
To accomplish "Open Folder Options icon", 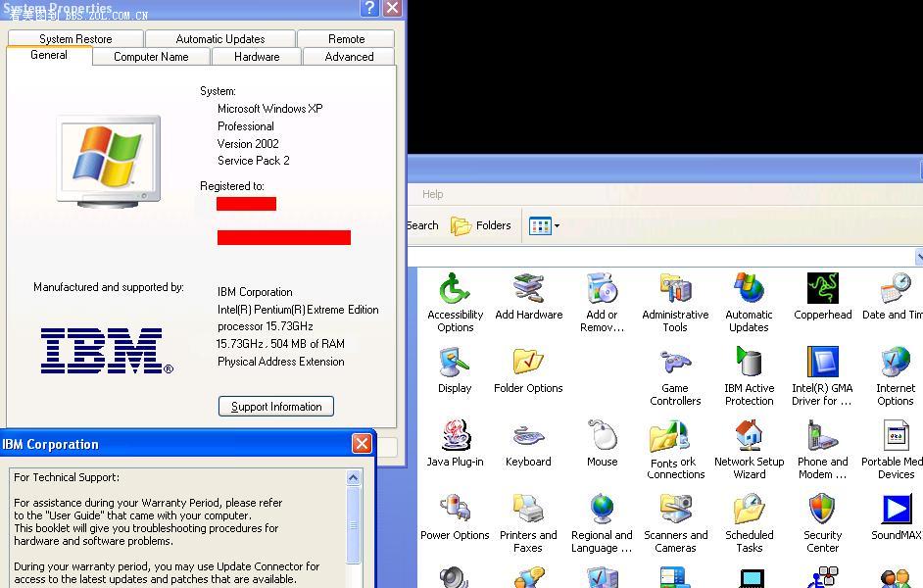I will (x=528, y=364).
